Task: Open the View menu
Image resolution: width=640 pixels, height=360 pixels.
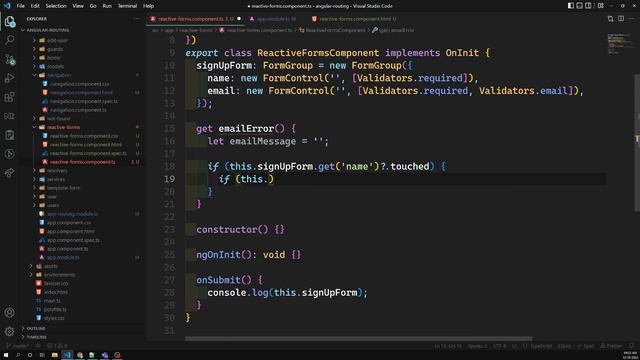Action: tap(78, 6)
